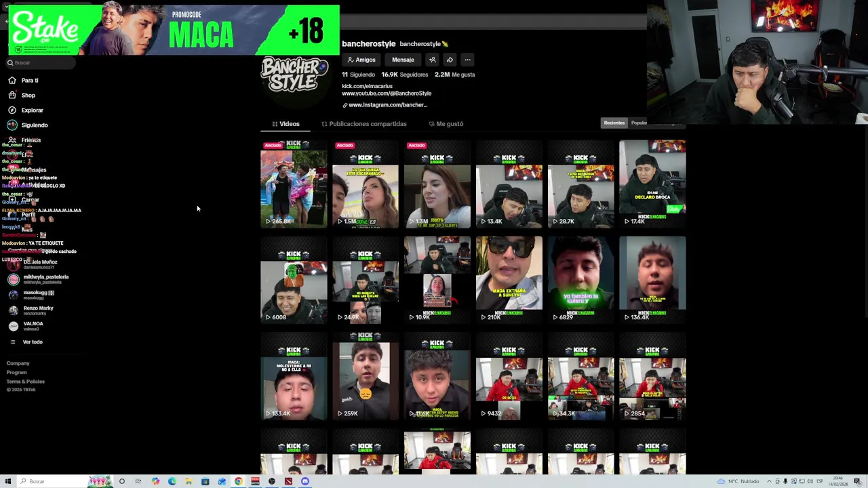This screenshot has width=868, height=488.
Task: Open the Terms & Policies footer link
Action: [x=26, y=382]
